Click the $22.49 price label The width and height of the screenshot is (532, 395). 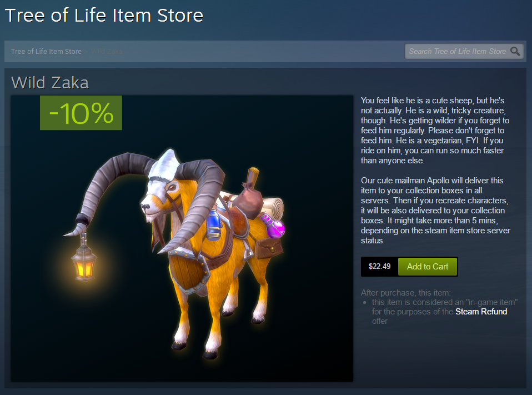pyautogui.click(x=379, y=266)
